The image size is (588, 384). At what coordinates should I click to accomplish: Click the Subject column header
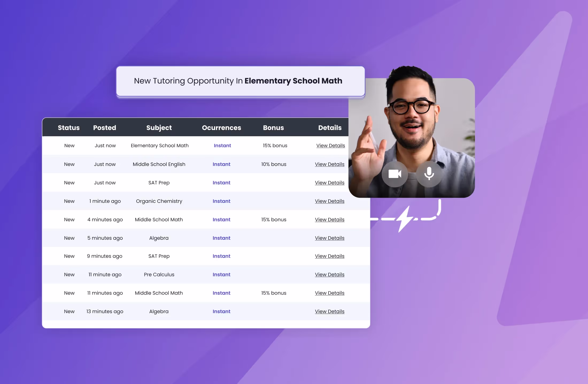[x=159, y=128]
